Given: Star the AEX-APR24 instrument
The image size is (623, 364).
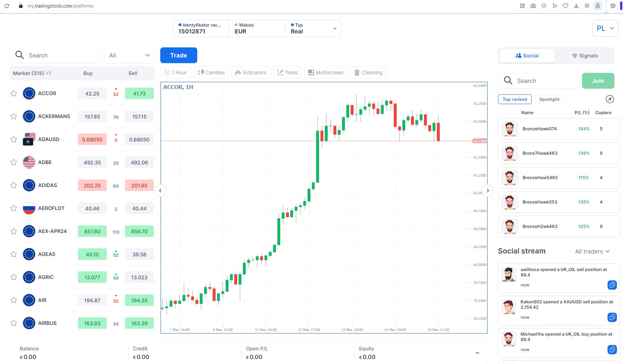Looking at the screenshot, I should (14, 231).
